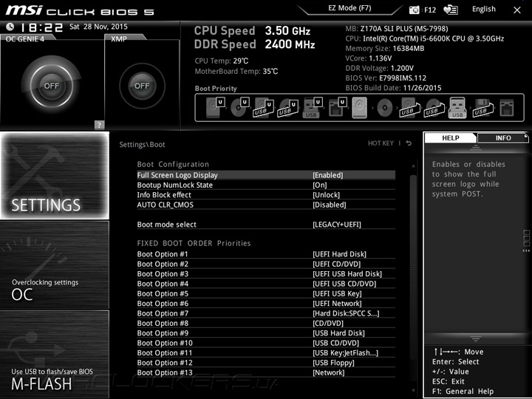Close the BIOS with the X icon
This screenshot has width=532, height=399.
(516, 10)
